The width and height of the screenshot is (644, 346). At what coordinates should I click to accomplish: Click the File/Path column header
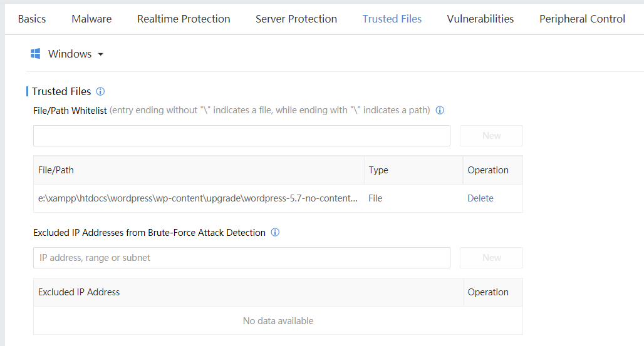coord(56,170)
